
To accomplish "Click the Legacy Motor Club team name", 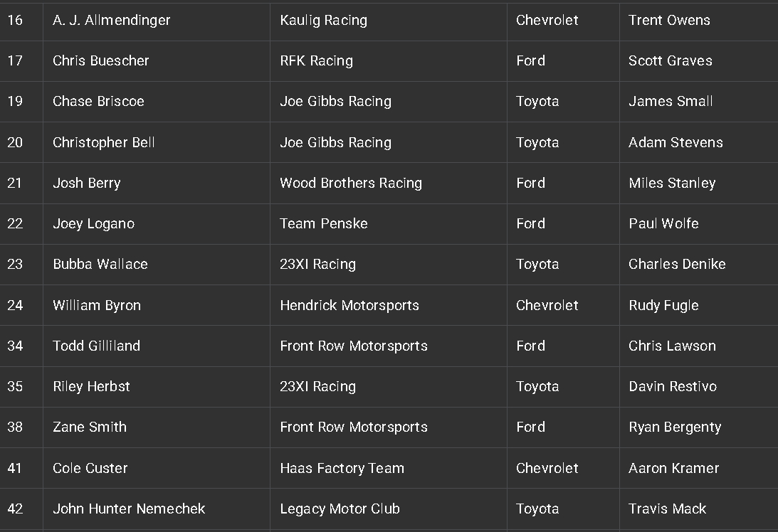I will [x=340, y=509].
